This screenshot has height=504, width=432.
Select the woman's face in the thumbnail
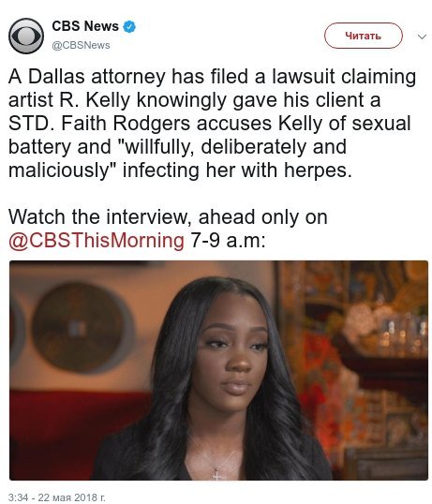[233, 353]
